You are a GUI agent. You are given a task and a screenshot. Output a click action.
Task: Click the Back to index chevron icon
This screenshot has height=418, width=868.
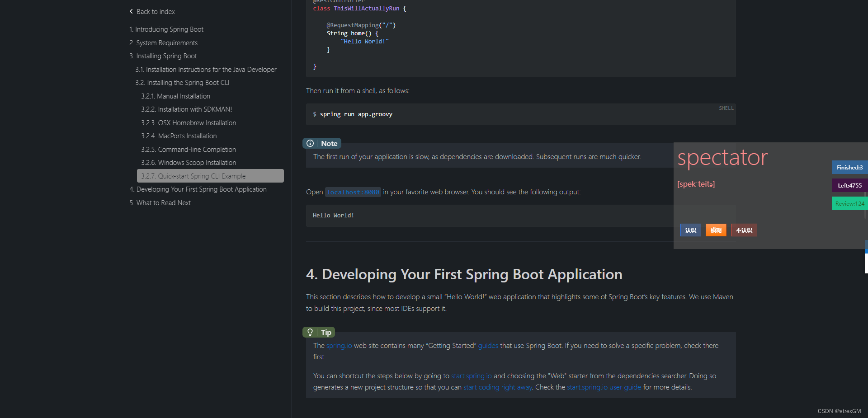coord(131,11)
